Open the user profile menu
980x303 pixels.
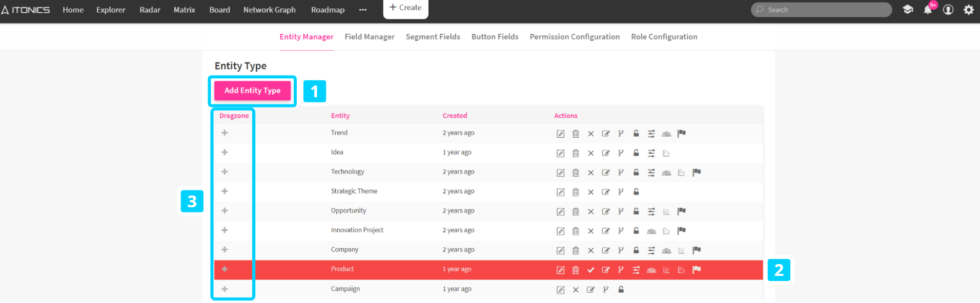click(948, 10)
